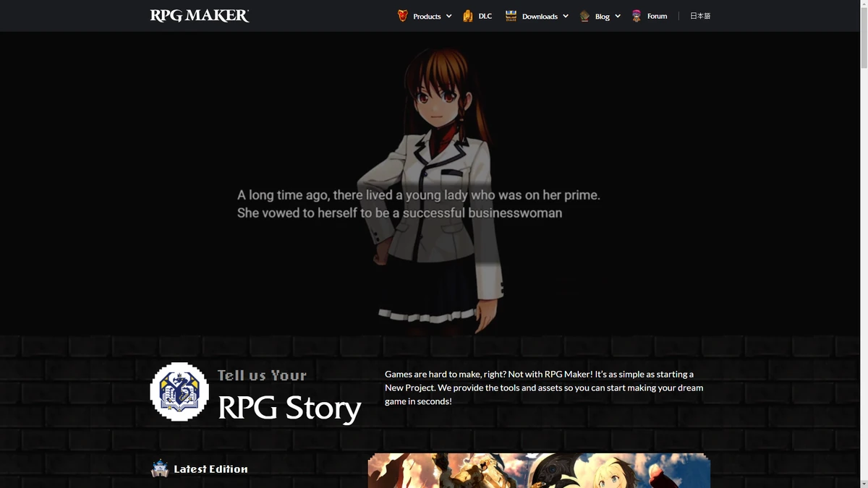The image size is (868, 488).
Task: Click the dragon crest icon beside Products
Action: (401, 15)
